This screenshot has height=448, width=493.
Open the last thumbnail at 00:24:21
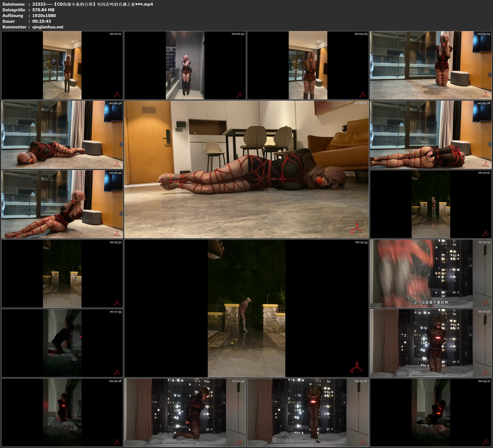(431, 412)
